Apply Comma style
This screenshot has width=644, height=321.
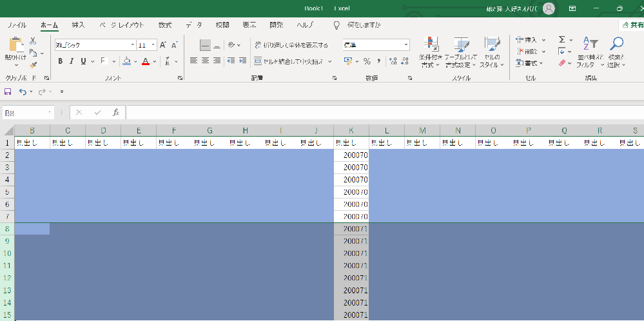pos(378,61)
